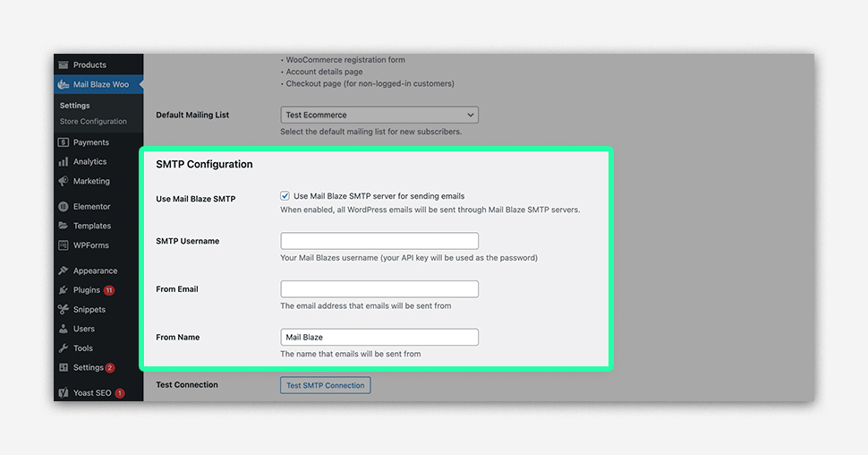Click text 'Checkout page (for non-logged-in customers)'
868x455 pixels.
(370, 83)
